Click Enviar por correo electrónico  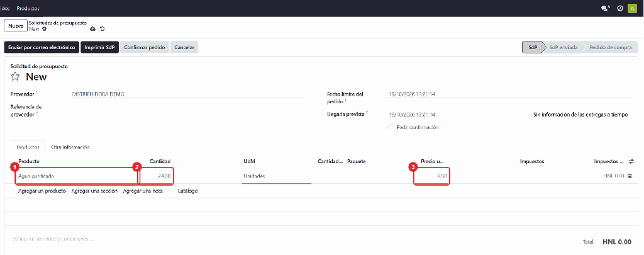42,47
